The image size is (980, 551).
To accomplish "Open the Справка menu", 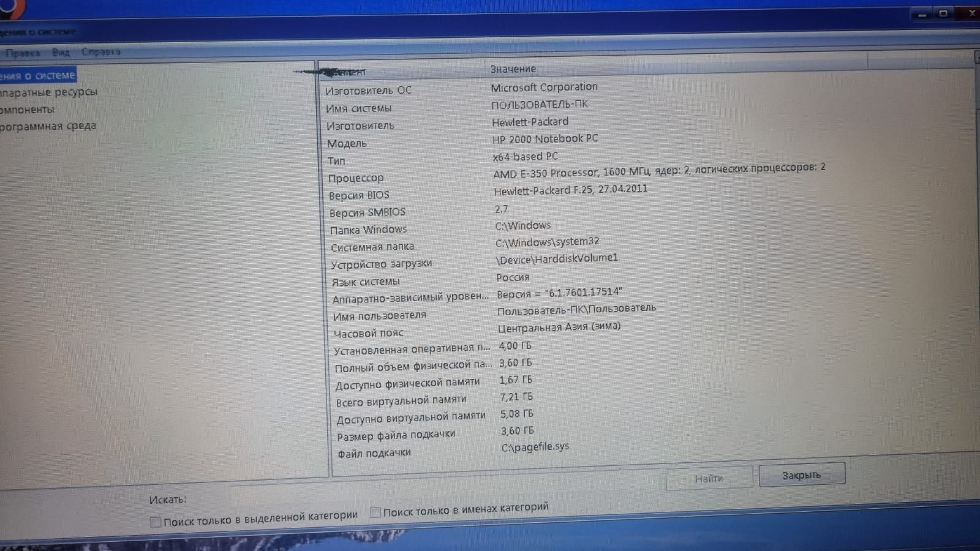I will (101, 52).
